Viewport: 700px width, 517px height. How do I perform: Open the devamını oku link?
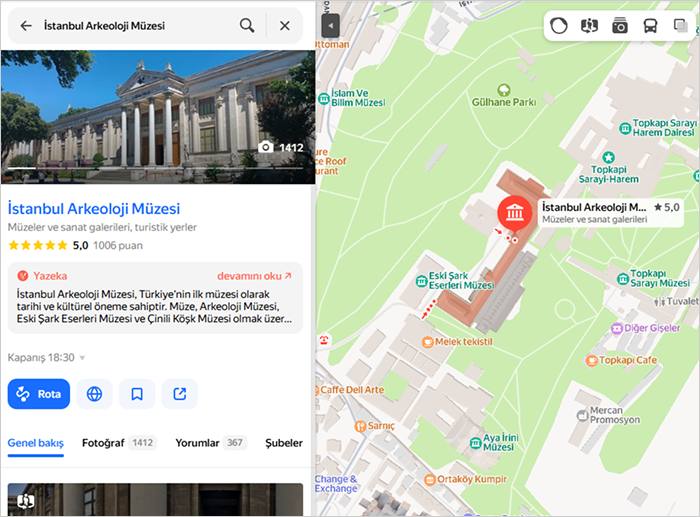[254, 276]
